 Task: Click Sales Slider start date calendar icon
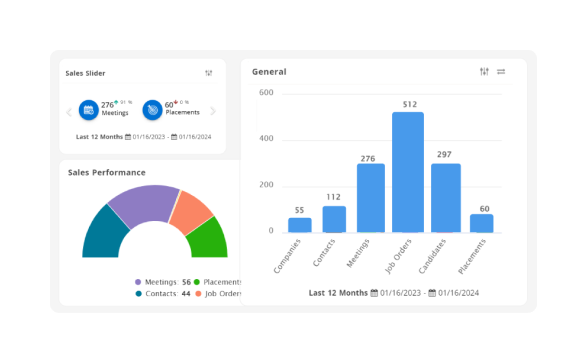128,137
